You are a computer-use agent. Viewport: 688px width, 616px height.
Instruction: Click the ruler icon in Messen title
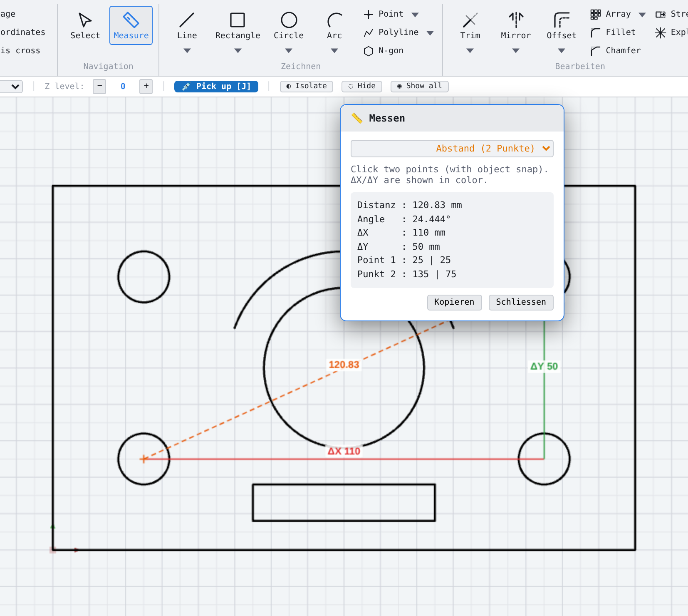[357, 118]
